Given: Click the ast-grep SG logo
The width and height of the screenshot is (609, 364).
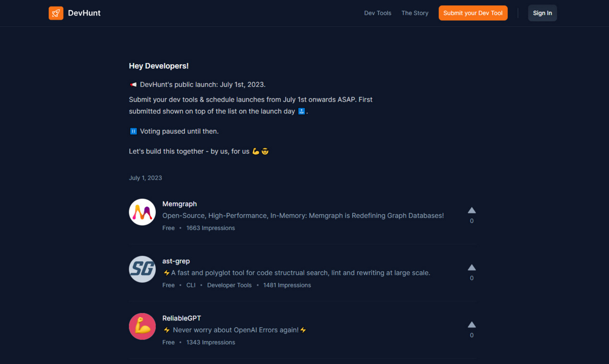Looking at the screenshot, I should [142, 269].
